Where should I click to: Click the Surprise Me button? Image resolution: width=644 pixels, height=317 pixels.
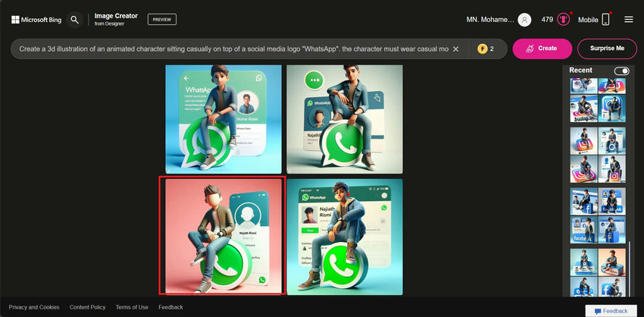click(x=607, y=49)
